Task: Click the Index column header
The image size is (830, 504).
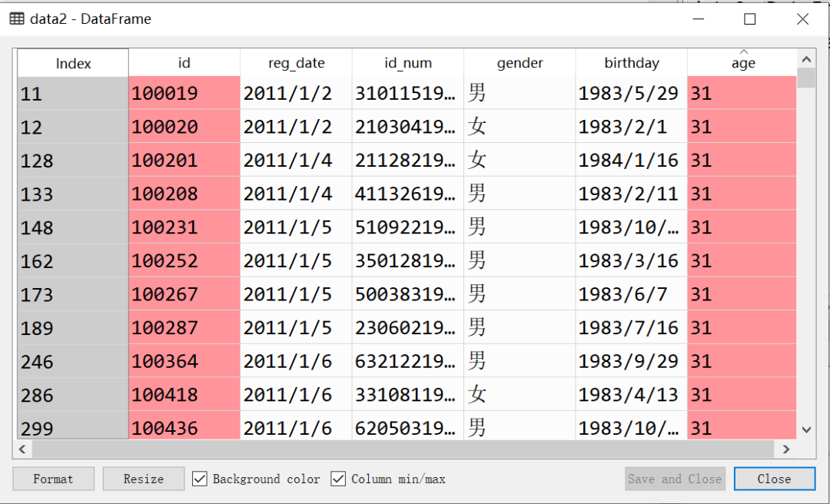Action: coord(73,63)
